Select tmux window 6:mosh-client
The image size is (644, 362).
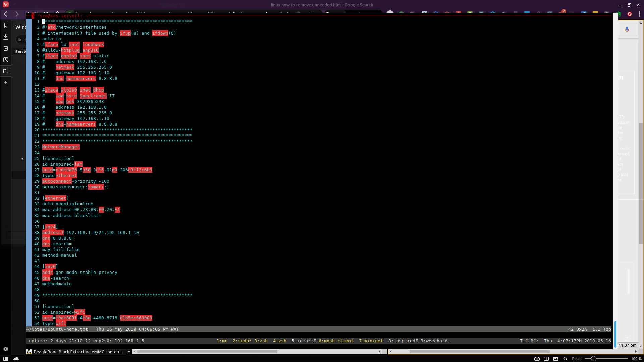tap(336, 341)
